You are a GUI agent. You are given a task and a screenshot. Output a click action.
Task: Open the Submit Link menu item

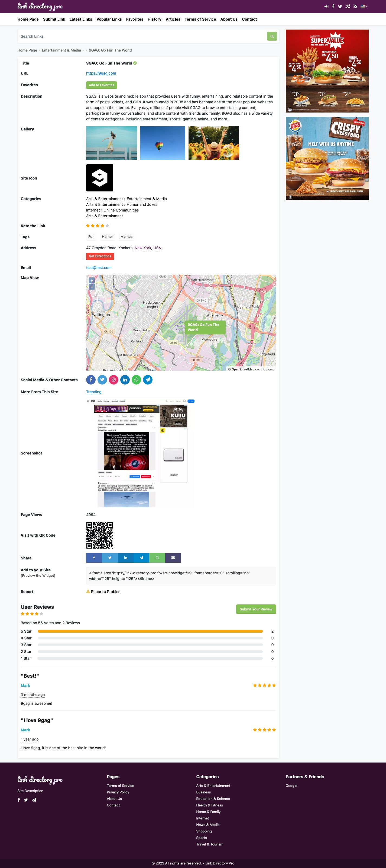[54, 19]
